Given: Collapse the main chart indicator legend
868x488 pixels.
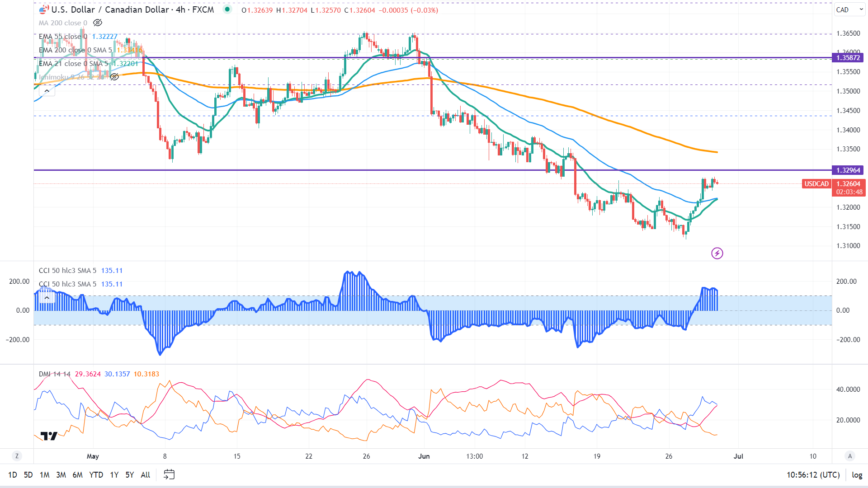Looking at the screenshot, I should coord(47,91).
